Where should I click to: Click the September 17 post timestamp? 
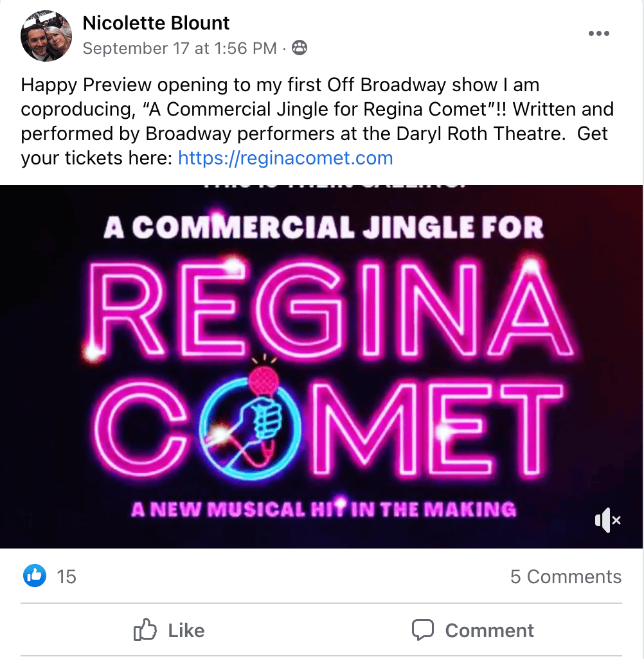click(x=179, y=48)
